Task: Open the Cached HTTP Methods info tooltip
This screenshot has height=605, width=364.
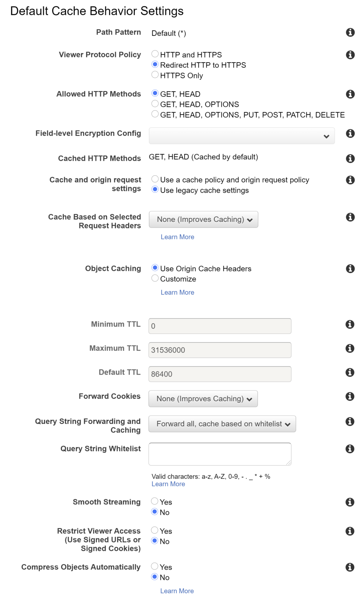Action: point(350,157)
